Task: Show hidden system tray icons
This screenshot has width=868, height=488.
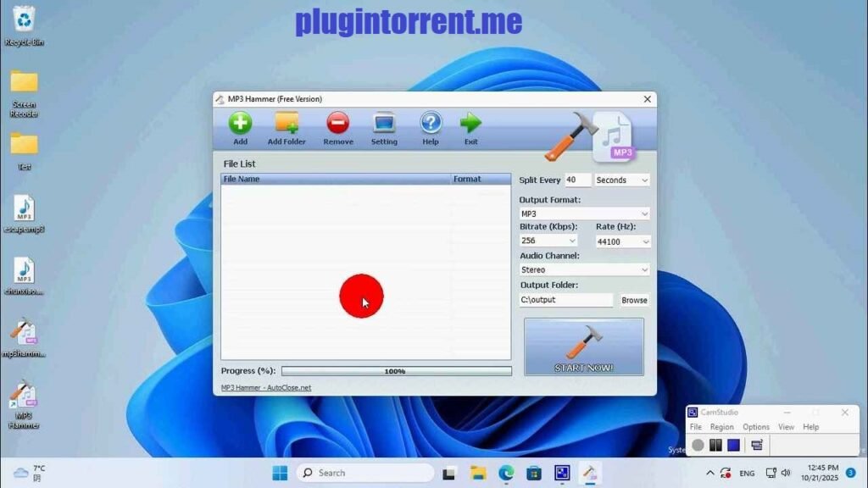Action: pos(709,473)
